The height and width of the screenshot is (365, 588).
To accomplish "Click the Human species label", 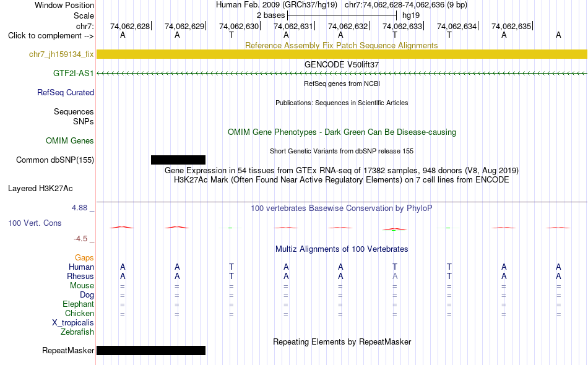I will [81, 267].
